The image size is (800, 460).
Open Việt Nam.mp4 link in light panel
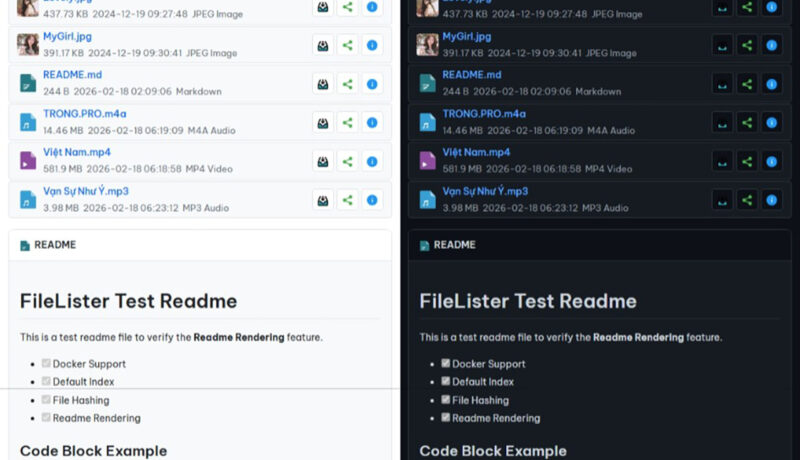tap(77, 152)
